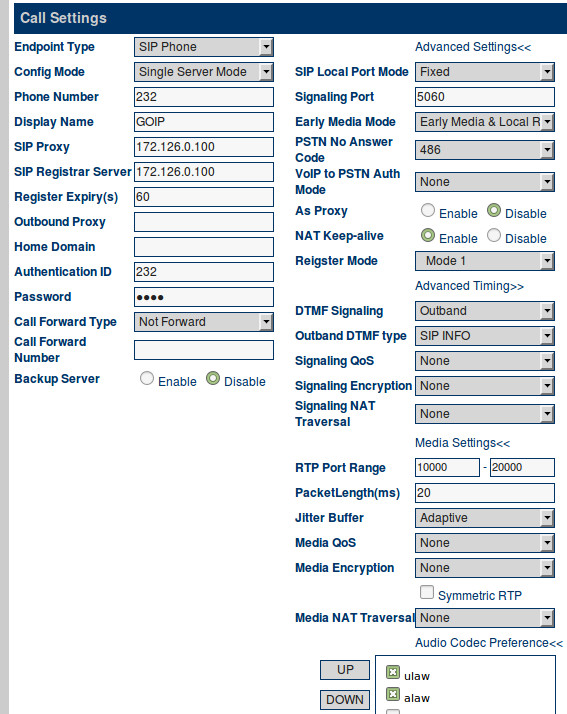Open the Outband DTMF type dropdown
Viewport: 567px width, 714px height.
pos(485,336)
